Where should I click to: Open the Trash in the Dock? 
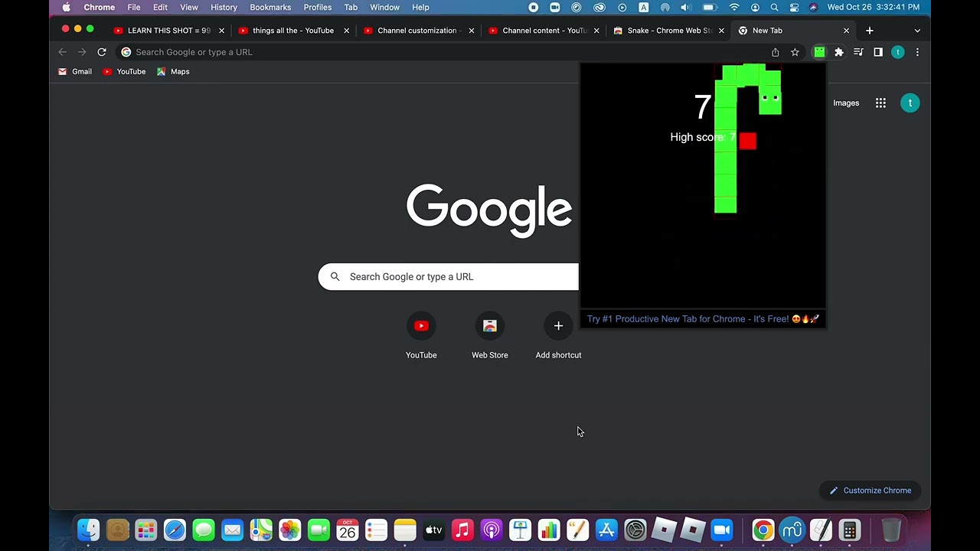click(x=891, y=530)
